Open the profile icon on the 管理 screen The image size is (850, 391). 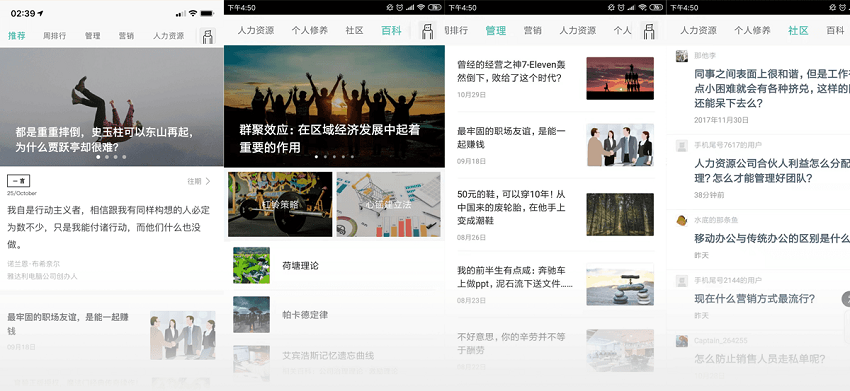(x=649, y=30)
